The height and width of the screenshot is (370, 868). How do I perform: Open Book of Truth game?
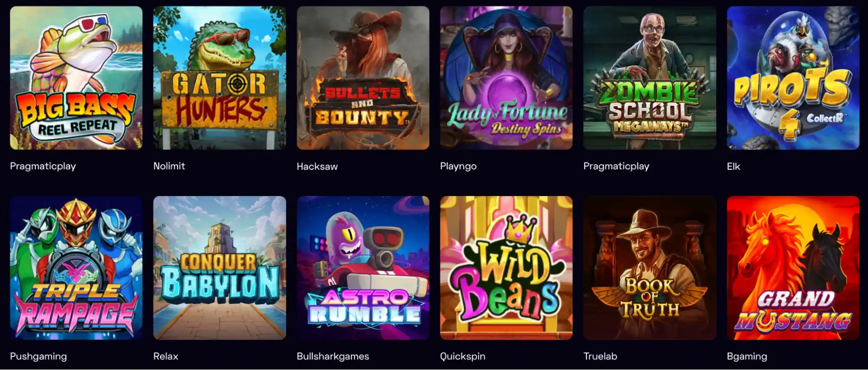coord(650,268)
